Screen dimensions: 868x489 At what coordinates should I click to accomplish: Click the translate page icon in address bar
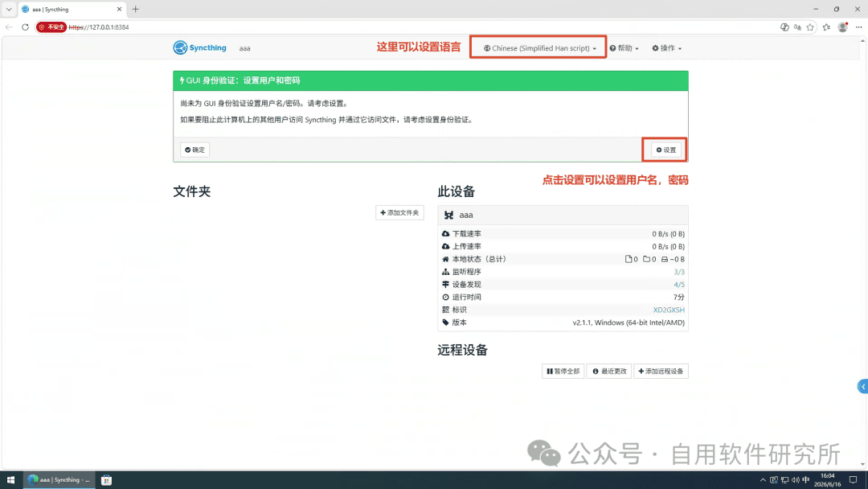click(x=798, y=27)
